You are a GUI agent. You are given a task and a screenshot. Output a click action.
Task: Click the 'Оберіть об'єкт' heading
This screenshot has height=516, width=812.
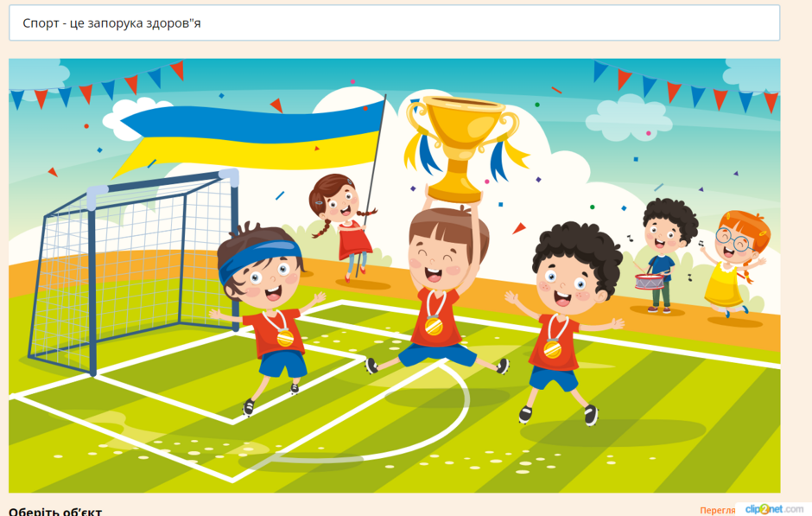[x=55, y=512]
